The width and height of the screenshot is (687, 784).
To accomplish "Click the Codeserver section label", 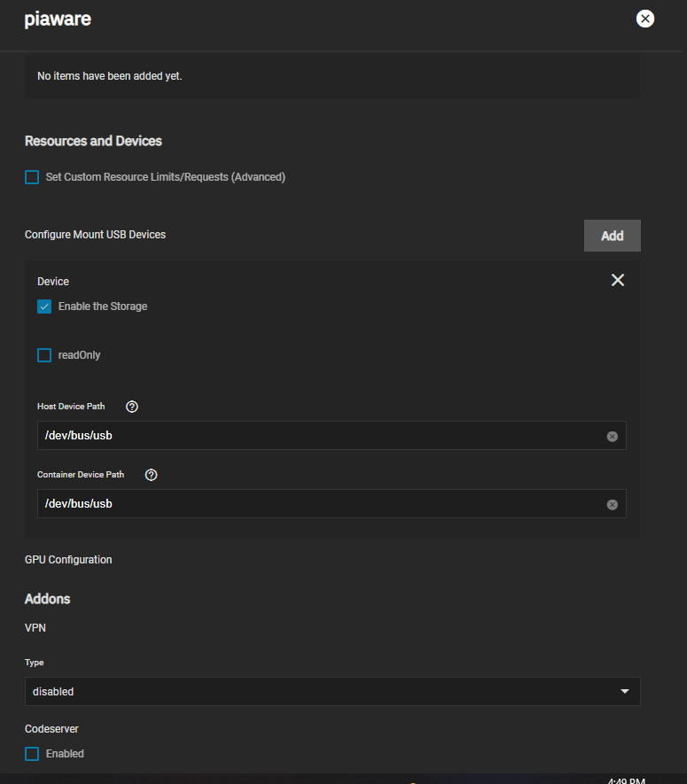I will tap(51, 729).
